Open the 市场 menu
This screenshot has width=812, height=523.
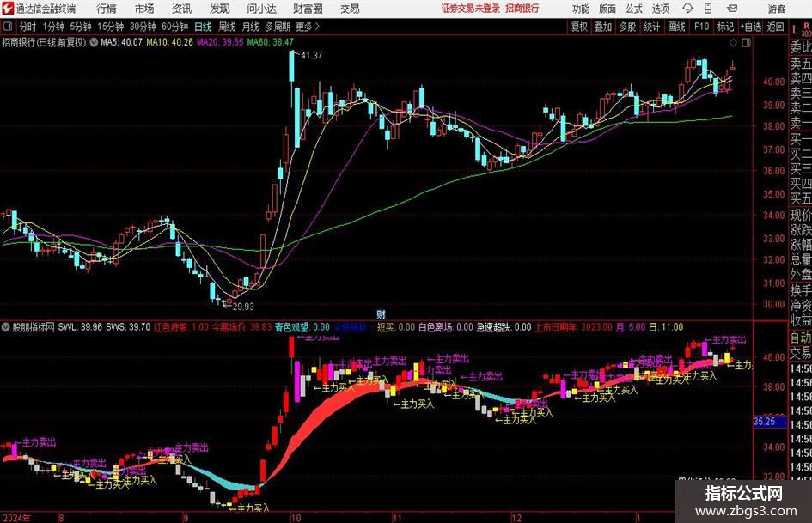pos(144,9)
